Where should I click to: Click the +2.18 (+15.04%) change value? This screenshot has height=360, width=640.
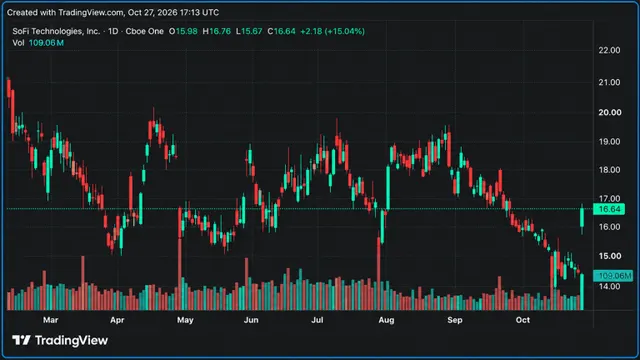click(x=332, y=31)
